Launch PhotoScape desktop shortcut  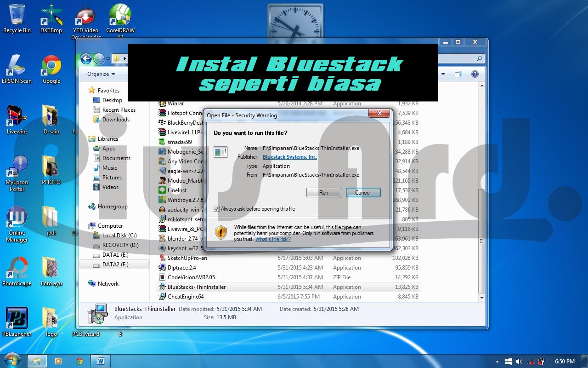pos(17,271)
